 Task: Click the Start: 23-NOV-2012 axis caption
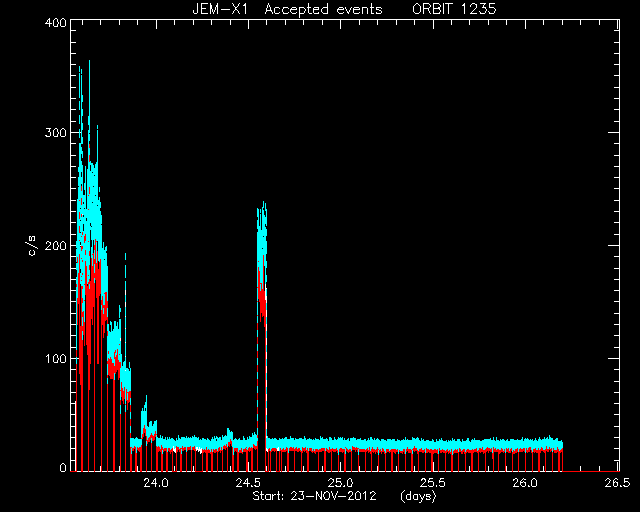click(314, 496)
